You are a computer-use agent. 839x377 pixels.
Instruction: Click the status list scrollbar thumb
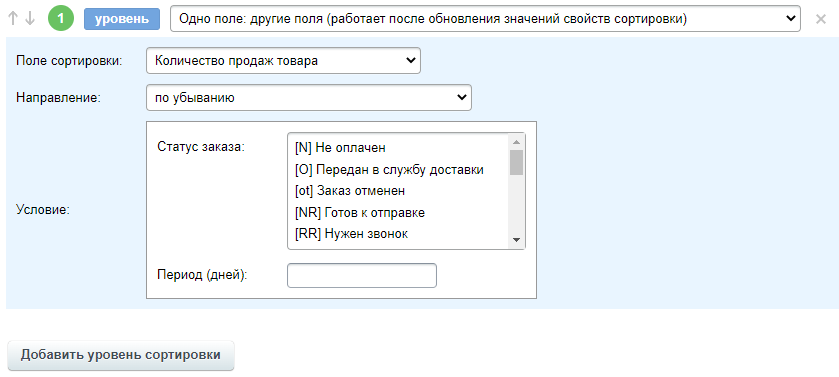coord(516,163)
